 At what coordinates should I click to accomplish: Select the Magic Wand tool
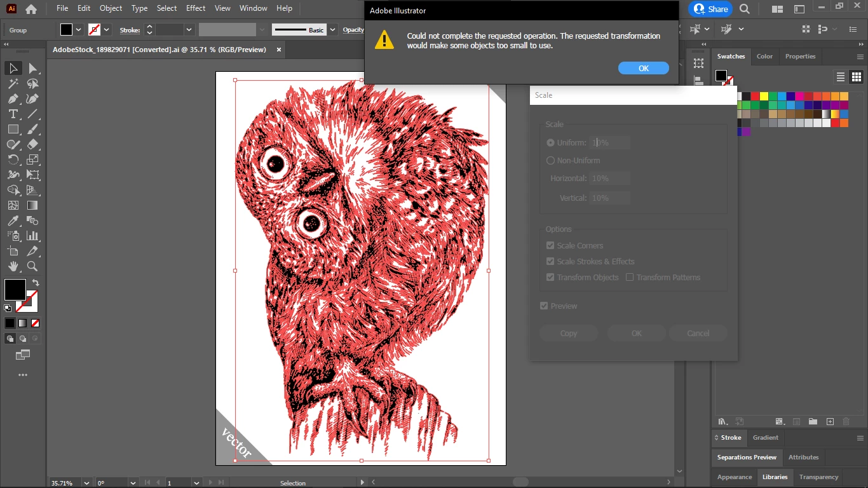13,83
